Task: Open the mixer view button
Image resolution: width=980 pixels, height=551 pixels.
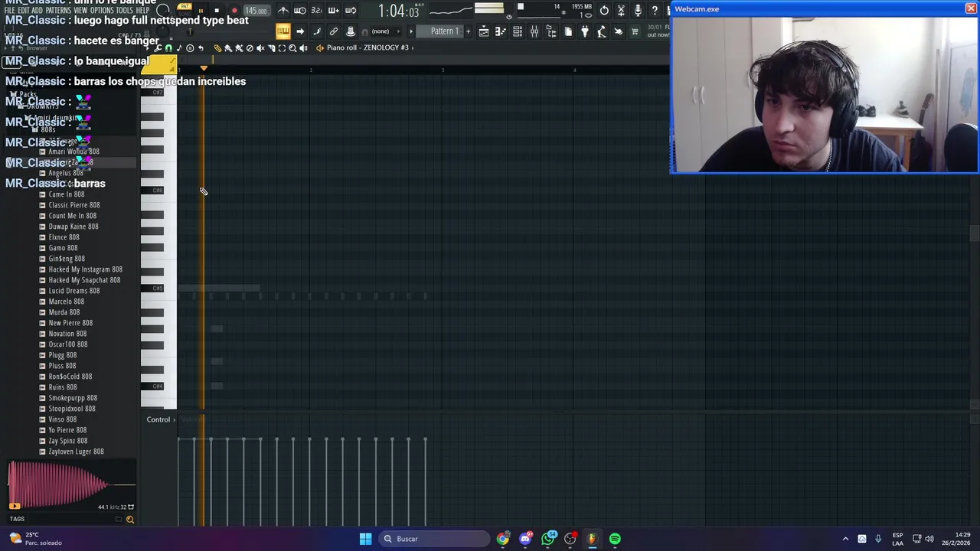Action: [x=534, y=31]
